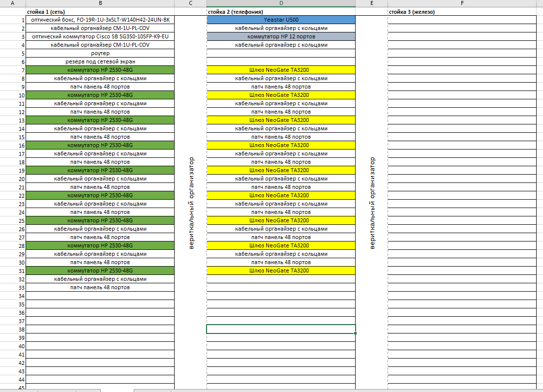543x392 pixels.
Task: Click column B 'кабельный органайзер с кольцами' in row 17
Action: [100, 153]
